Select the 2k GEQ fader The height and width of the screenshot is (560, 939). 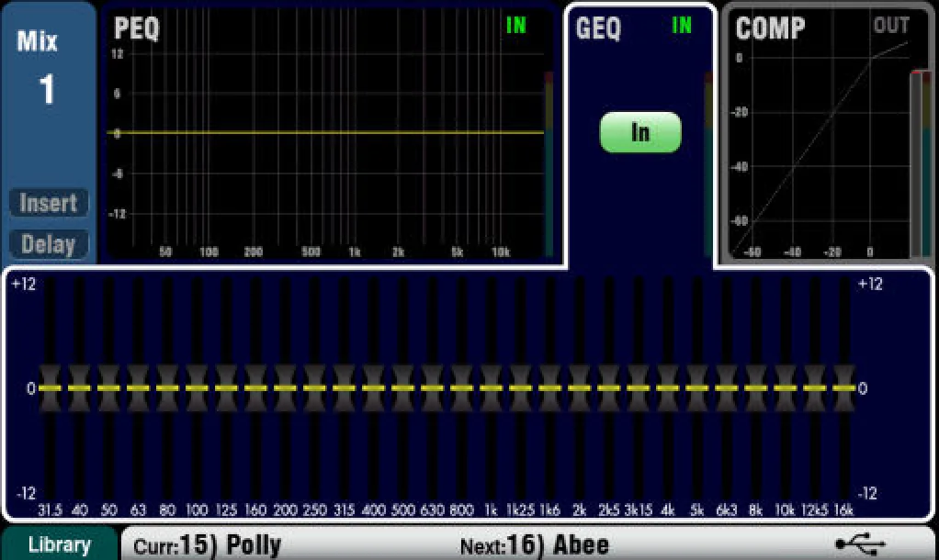(579, 388)
